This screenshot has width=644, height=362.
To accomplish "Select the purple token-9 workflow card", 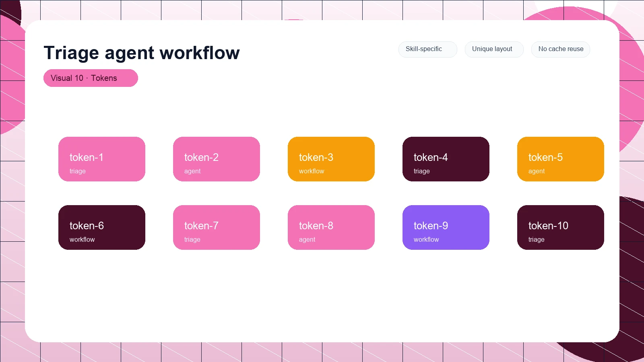I will [446, 227].
